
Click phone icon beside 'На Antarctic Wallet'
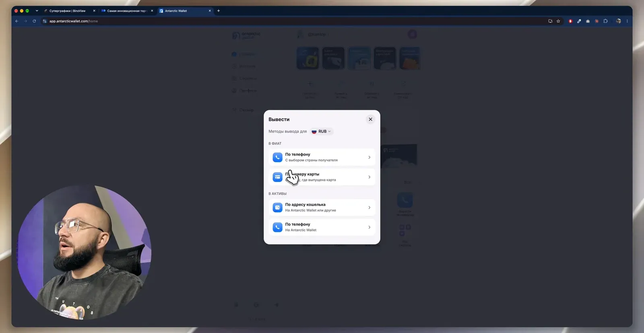coord(277,227)
